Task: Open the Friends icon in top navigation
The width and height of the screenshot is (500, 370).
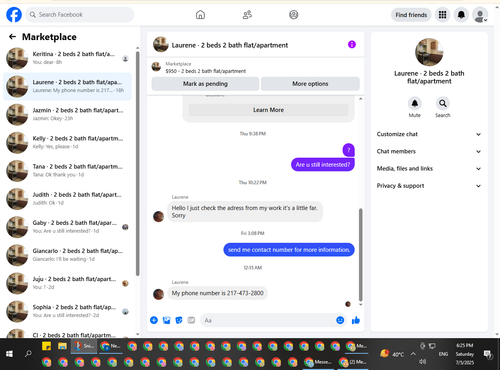Action: (247, 15)
